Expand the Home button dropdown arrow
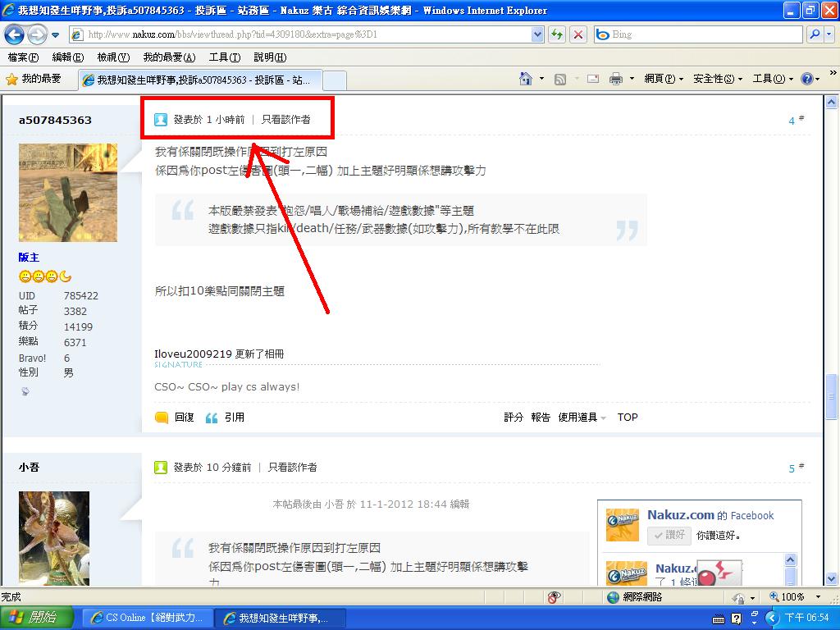The height and width of the screenshot is (630, 840). pos(541,80)
